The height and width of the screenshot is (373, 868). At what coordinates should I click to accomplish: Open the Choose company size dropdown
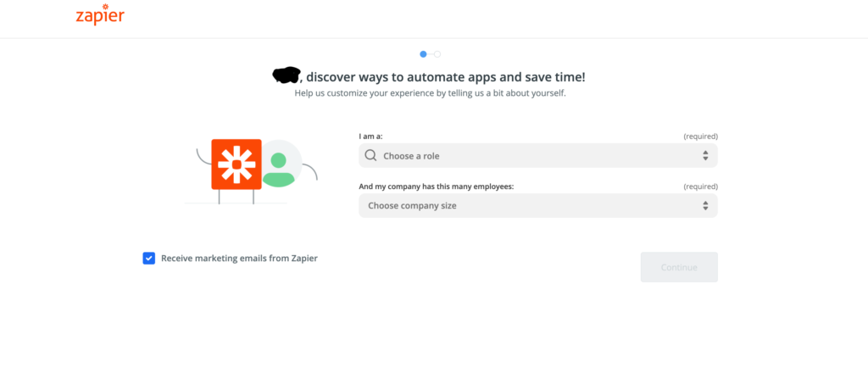click(538, 206)
